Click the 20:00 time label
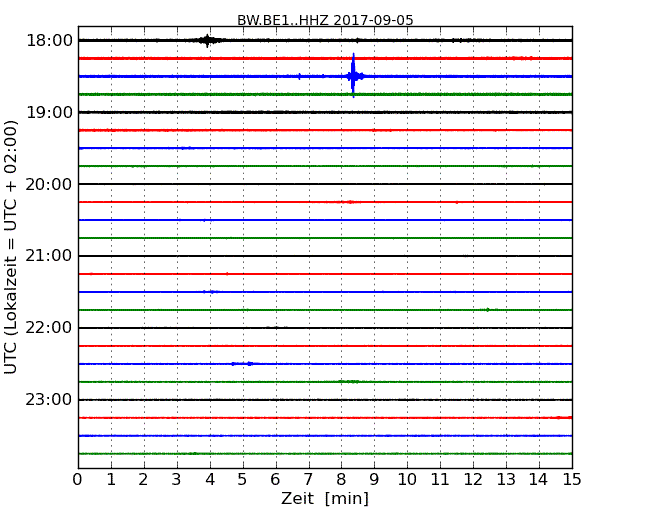This screenshot has height=520, width=650. [49, 184]
